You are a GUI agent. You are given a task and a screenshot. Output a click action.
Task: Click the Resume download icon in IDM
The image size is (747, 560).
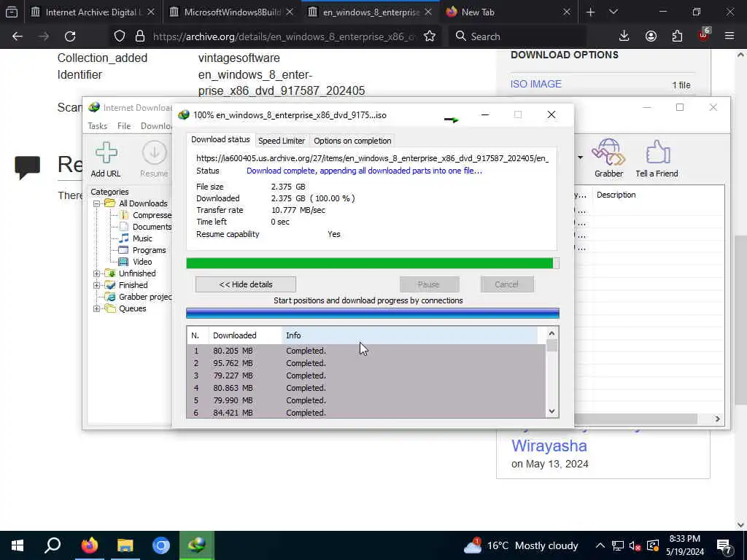click(154, 160)
